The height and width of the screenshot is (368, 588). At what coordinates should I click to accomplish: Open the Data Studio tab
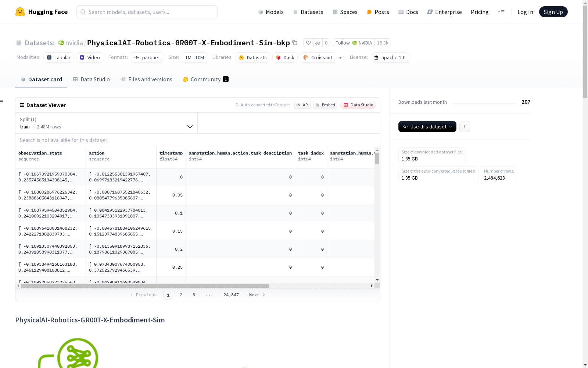(x=91, y=79)
